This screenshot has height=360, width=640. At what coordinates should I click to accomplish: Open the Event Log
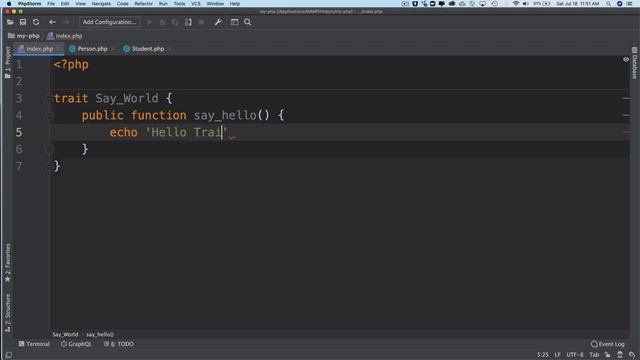[x=608, y=344]
